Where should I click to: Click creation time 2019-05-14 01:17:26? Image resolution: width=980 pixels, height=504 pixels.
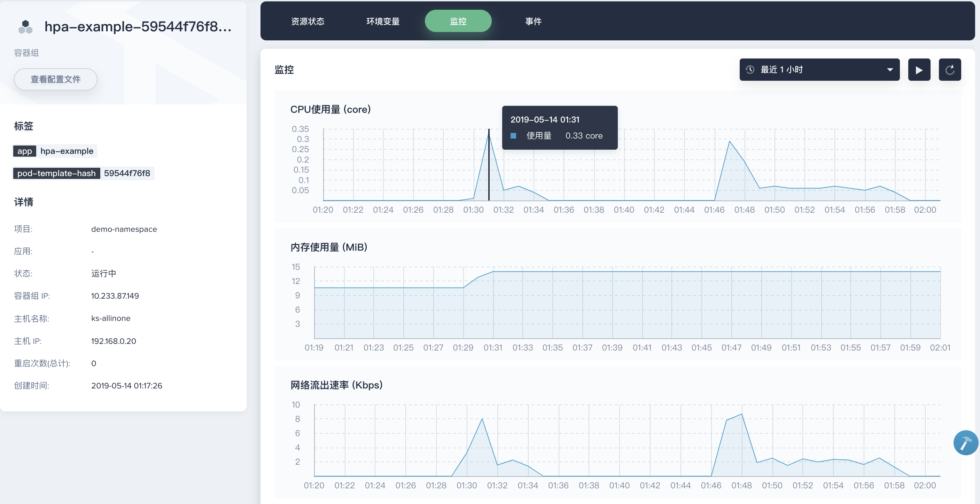(x=127, y=385)
